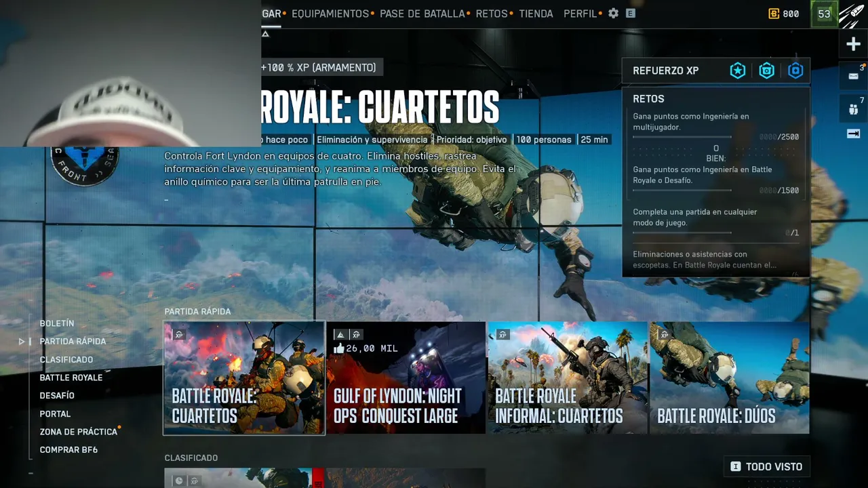Click the plus icon to add squad member

point(853,45)
